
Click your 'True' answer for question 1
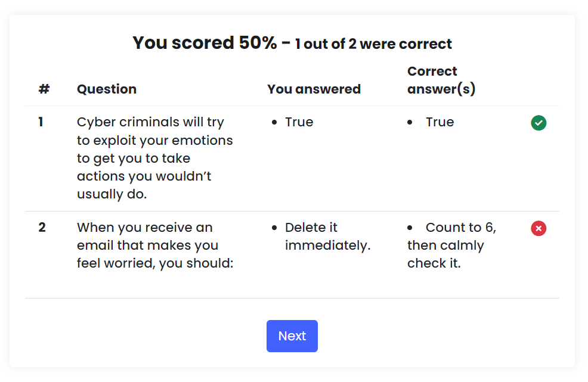[x=299, y=122]
